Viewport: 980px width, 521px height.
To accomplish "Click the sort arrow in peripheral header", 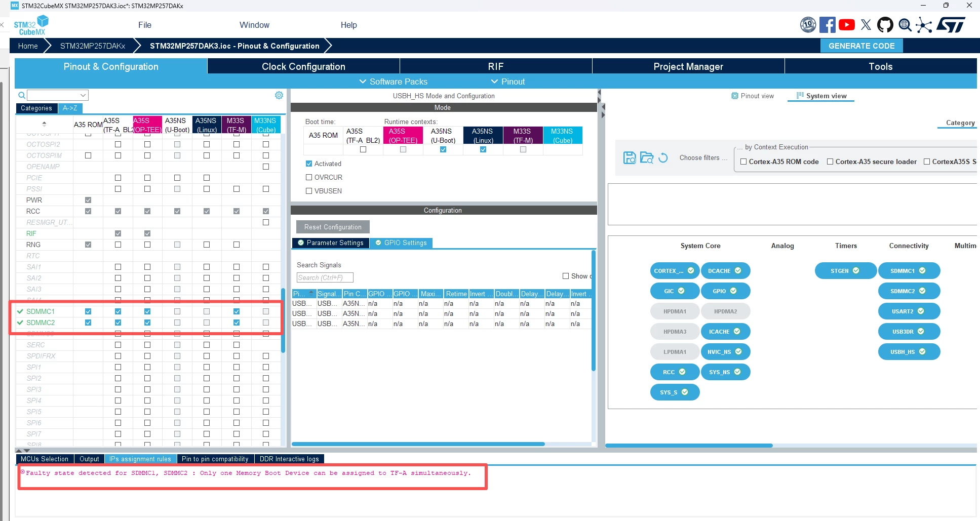I will (44, 124).
